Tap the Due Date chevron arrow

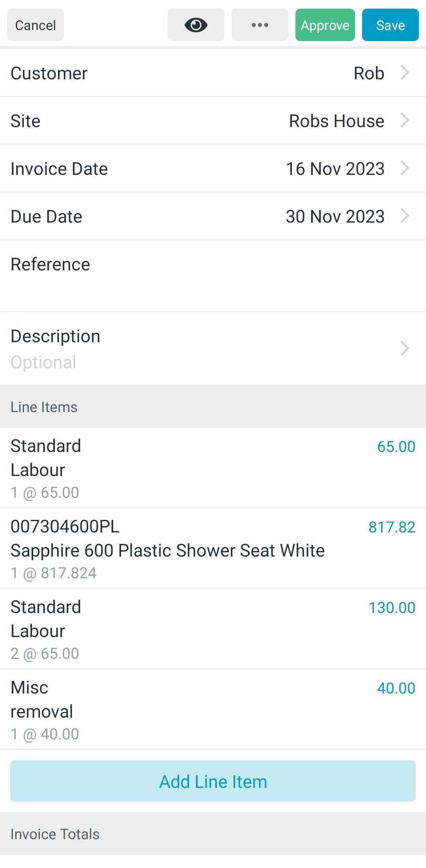(x=405, y=216)
